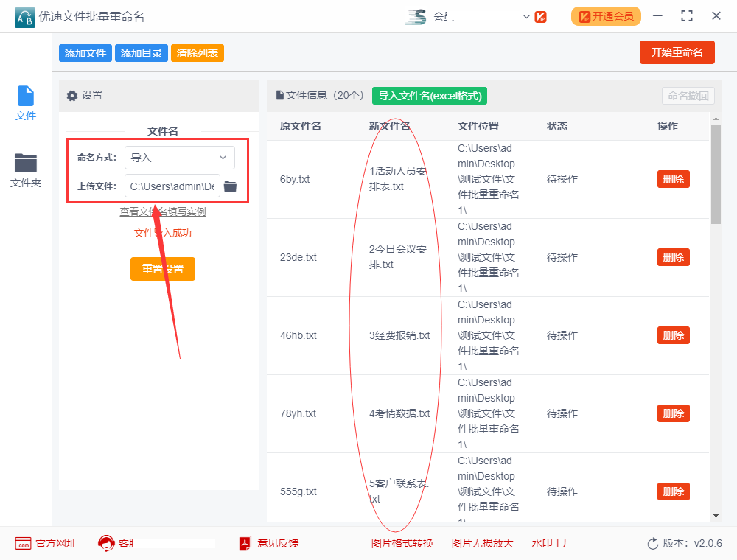Click the 重置设置 button
The image size is (737, 560).
tap(162, 268)
